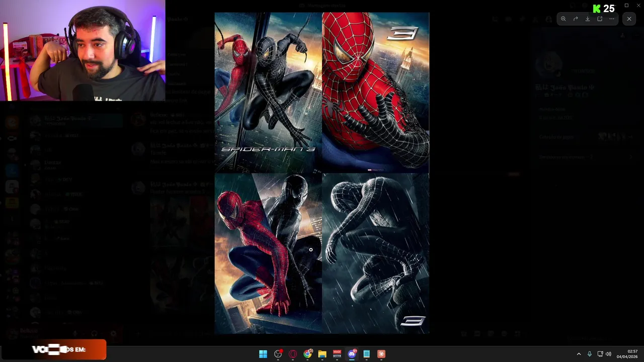Viewport: 644px width, 362px height.
Task: Download the image with the download arrow icon
Action: pyautogui.click(x=588, y=19)
